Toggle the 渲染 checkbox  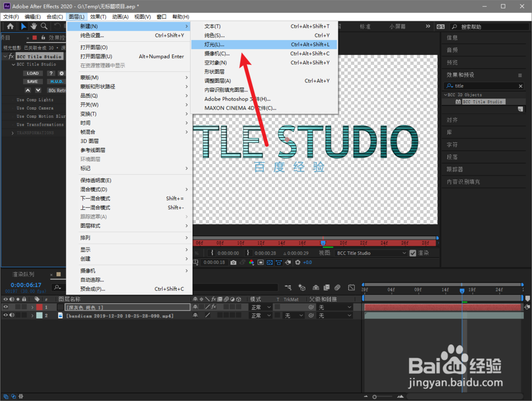pos(413,253)
